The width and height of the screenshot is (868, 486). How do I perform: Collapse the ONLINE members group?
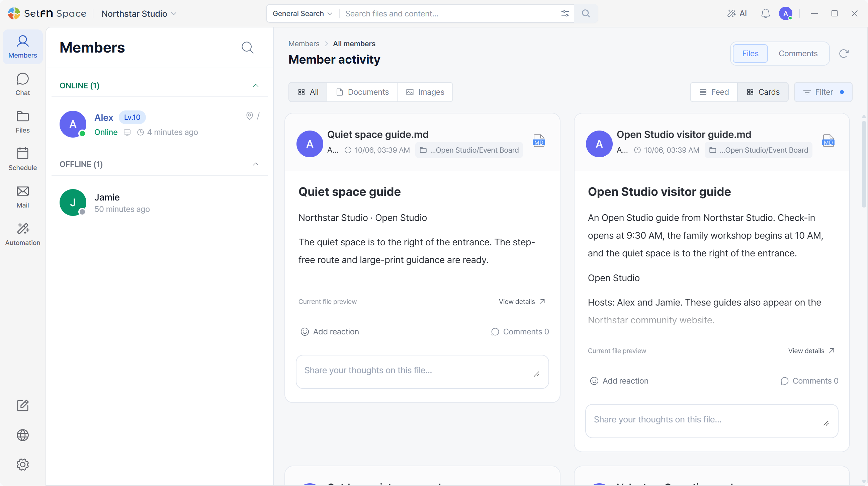tap(255, 86)
